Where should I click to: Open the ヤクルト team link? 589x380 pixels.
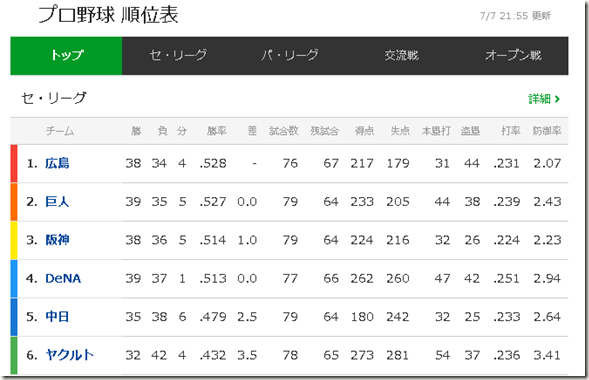click(69, 355)
